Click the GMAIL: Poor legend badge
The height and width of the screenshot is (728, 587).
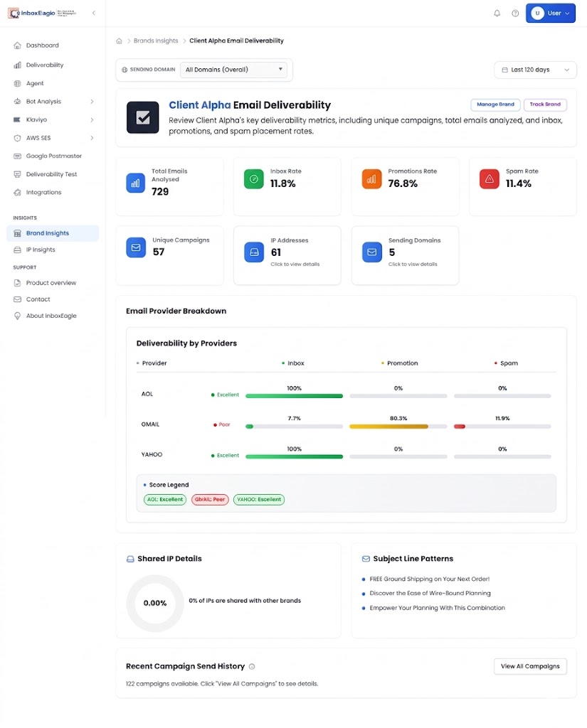pos(210,500)
